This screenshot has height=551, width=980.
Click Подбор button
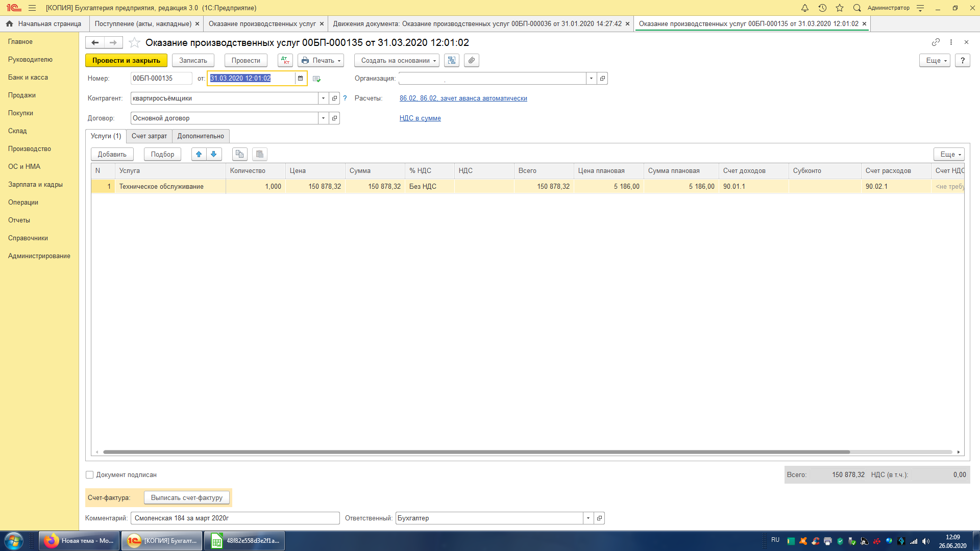tap(162, 154)
